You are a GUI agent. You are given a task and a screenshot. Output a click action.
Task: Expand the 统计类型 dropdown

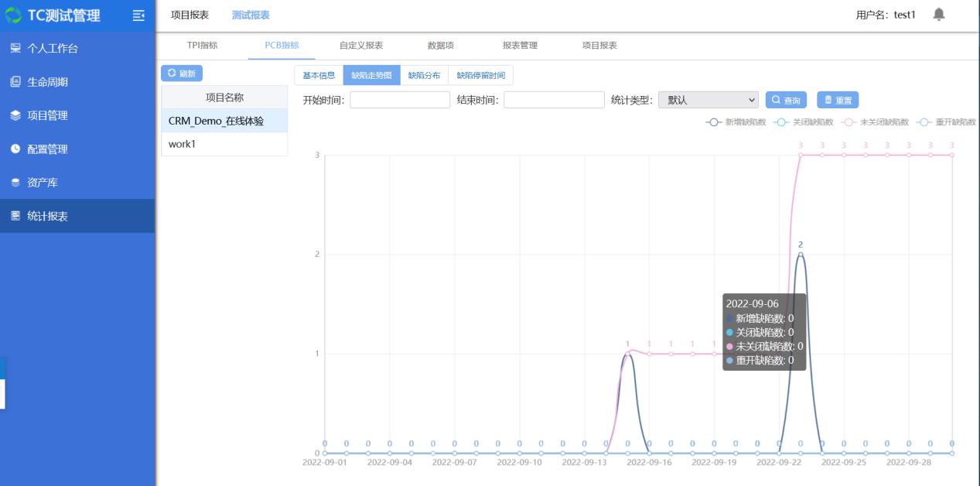click(x=708, y=100)
